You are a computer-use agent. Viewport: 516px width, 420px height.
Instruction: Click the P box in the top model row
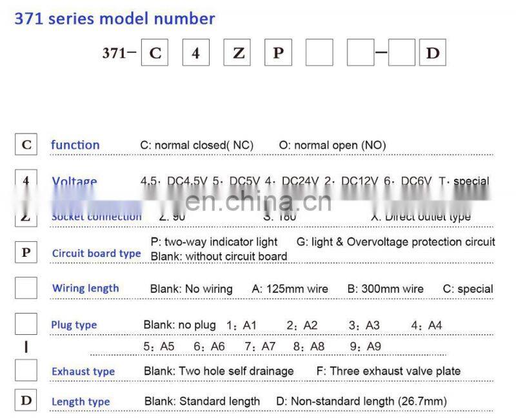[x=279, y=53]
